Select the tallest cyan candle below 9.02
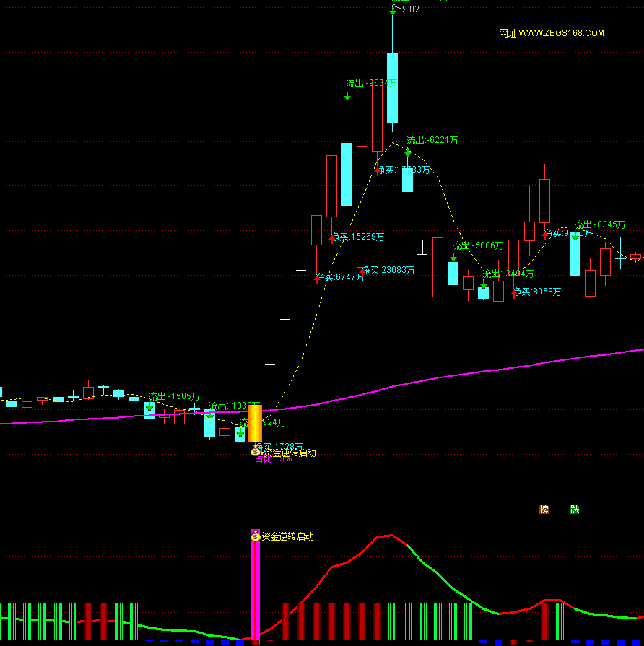644x646 pixels. [392, 88]
